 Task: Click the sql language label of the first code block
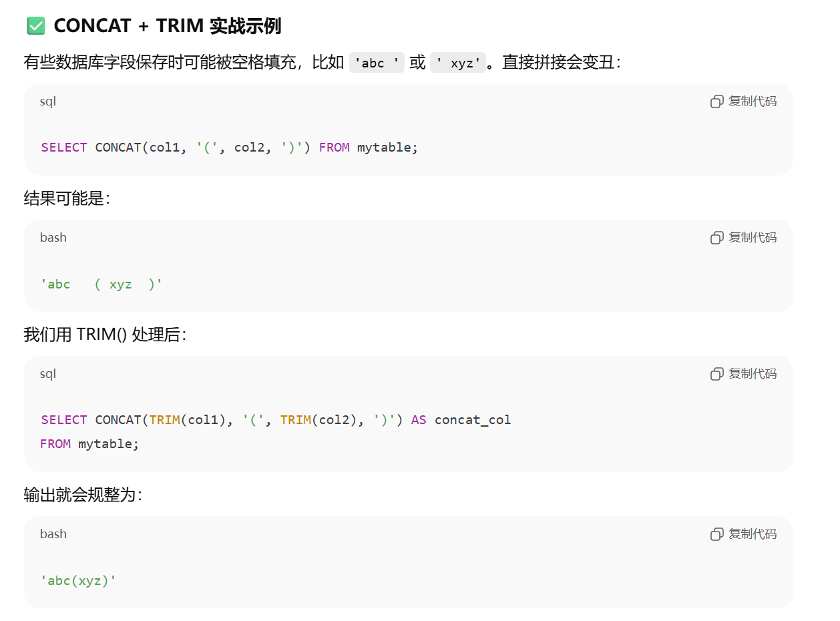[48, 101]
